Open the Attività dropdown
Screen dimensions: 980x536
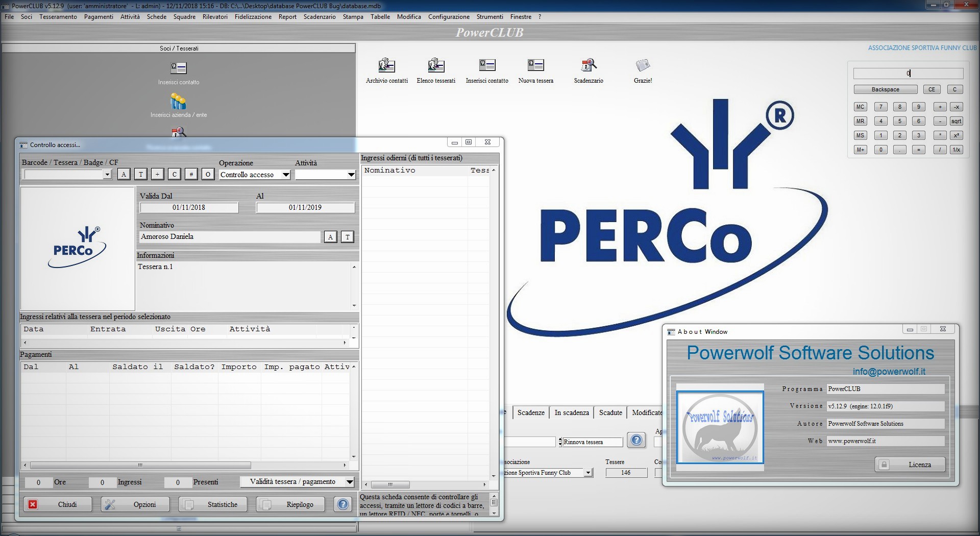(x=351, y=175)
